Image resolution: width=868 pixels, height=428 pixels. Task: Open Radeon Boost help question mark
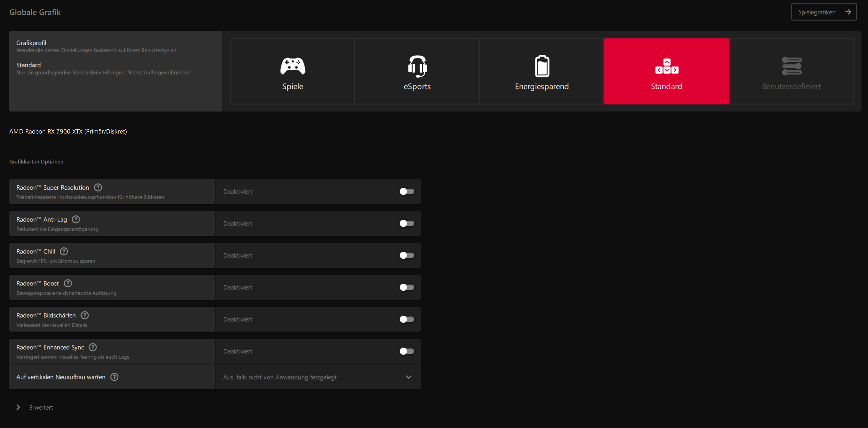(x=68, y=283)
